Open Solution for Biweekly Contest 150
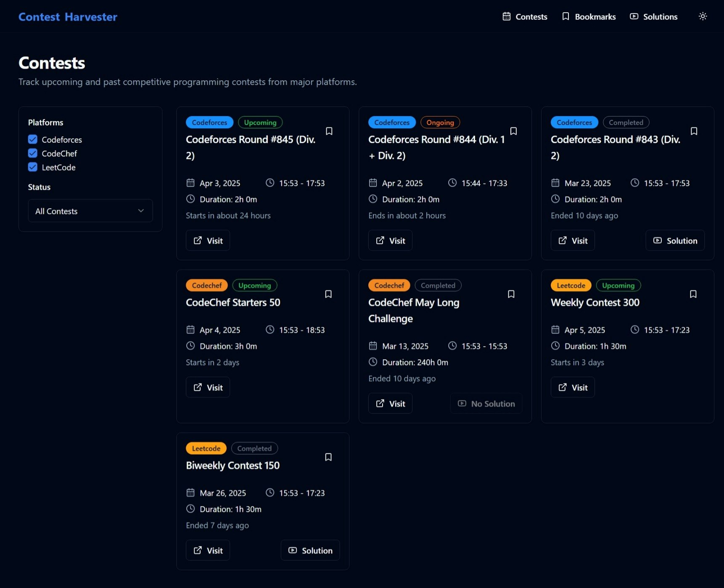 (310, 551)
